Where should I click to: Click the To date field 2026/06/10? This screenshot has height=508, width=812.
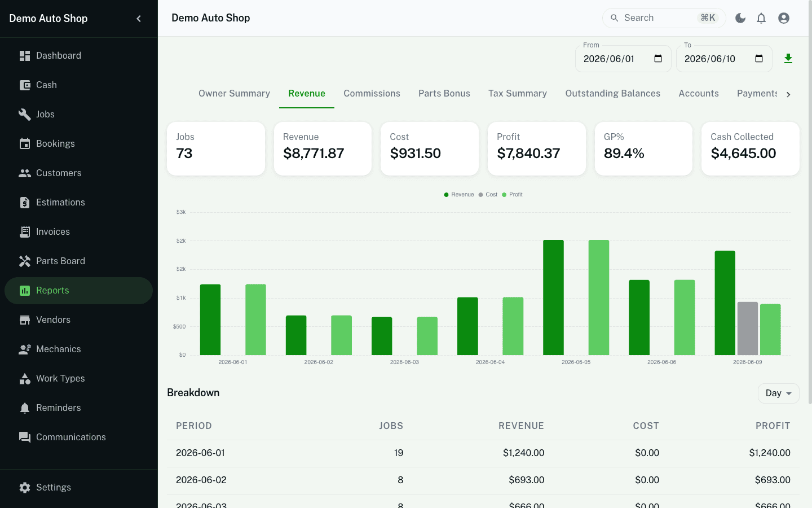coord(724,59)
